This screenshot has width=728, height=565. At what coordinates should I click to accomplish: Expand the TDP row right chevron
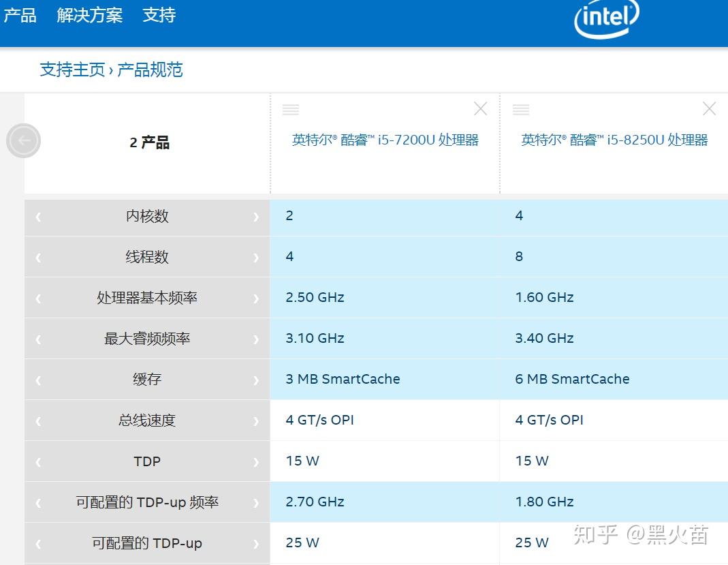coord(257,461)
